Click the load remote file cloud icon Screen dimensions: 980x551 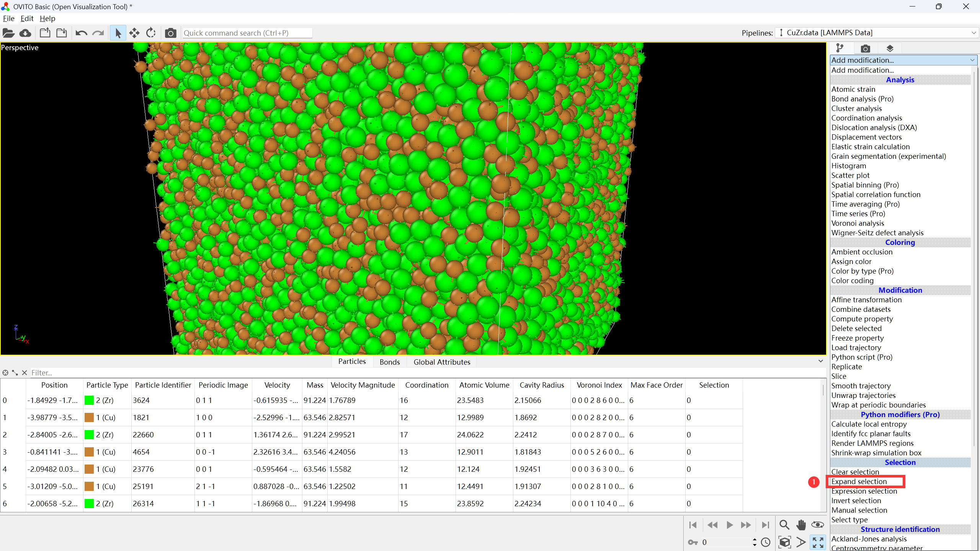[25, 33]
